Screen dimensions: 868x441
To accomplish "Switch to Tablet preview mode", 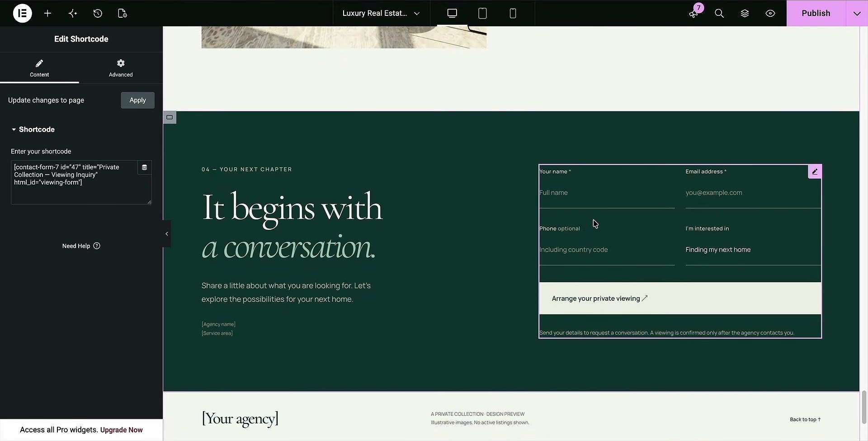I will click(x=482, y=13).
